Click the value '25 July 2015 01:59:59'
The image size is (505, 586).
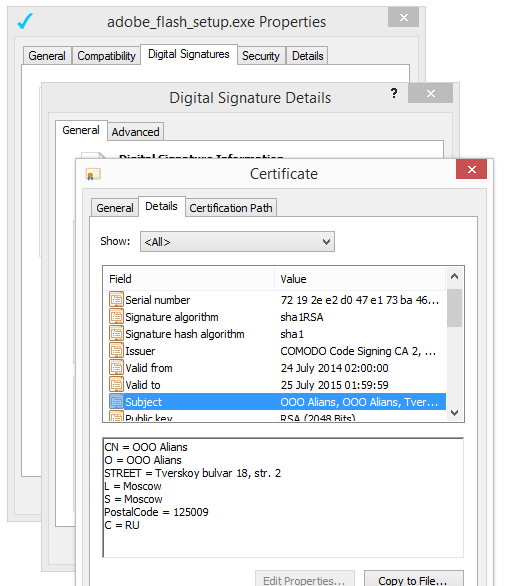(x=335, y=385)
